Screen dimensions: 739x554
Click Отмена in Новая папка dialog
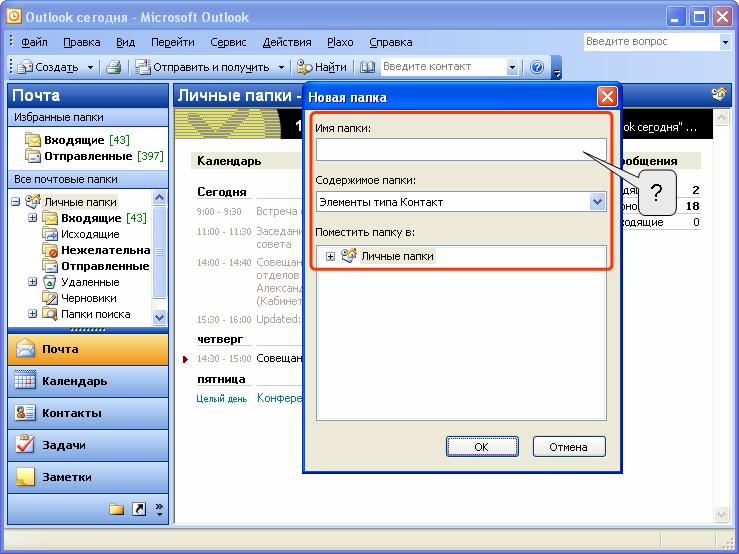(x=569, y=447)
